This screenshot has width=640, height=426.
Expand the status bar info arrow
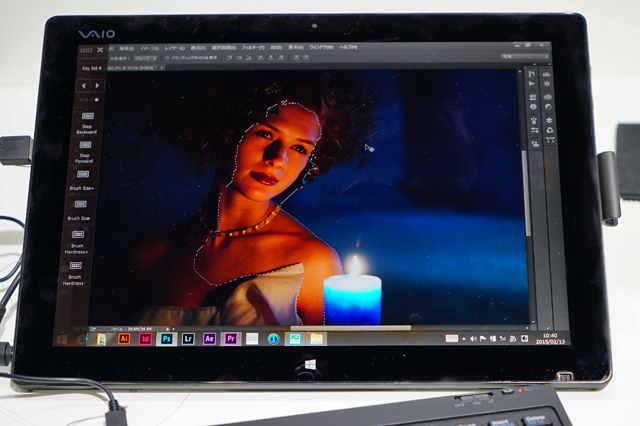[x=167, y=328]
